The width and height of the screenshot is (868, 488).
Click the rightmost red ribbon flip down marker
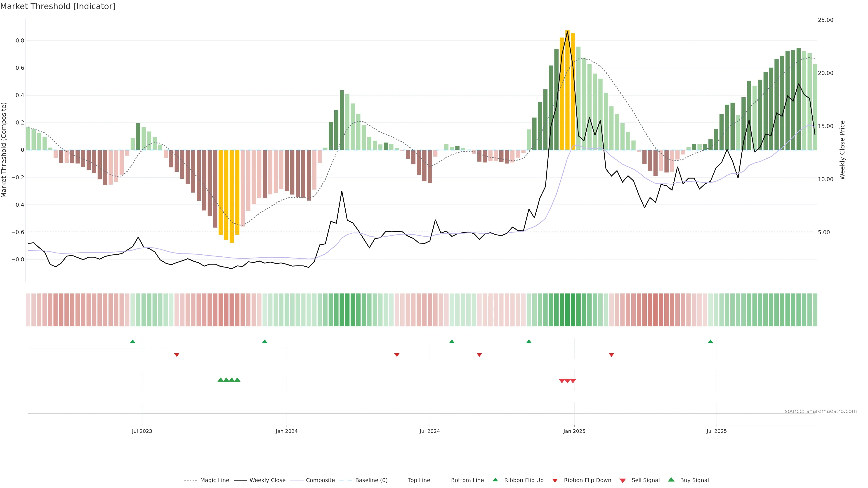[x=611, y=355]
